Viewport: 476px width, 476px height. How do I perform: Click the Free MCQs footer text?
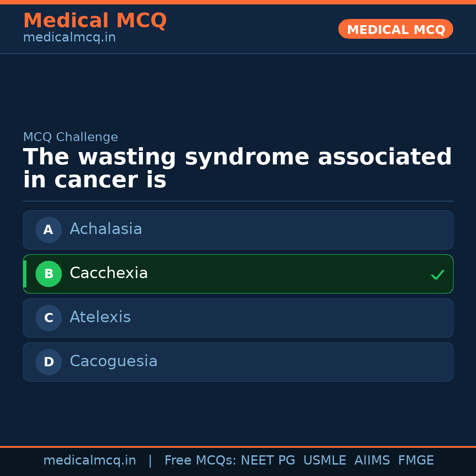200,461
